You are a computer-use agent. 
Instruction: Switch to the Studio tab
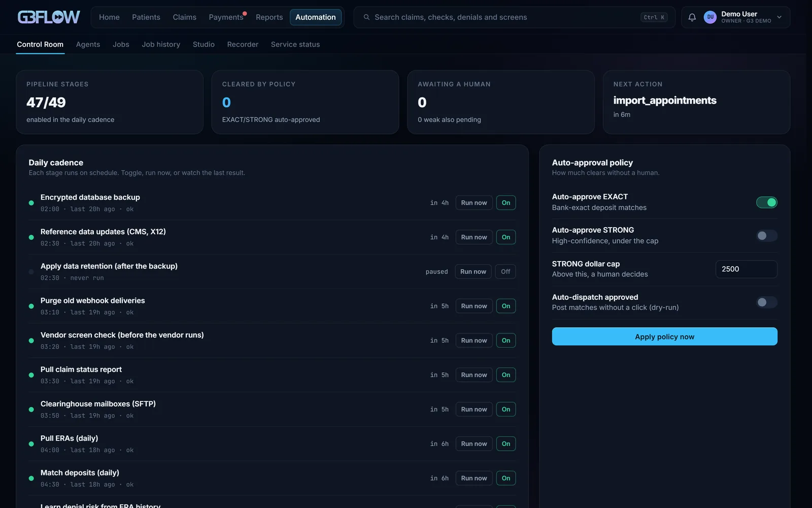click(x=204, y=45)
